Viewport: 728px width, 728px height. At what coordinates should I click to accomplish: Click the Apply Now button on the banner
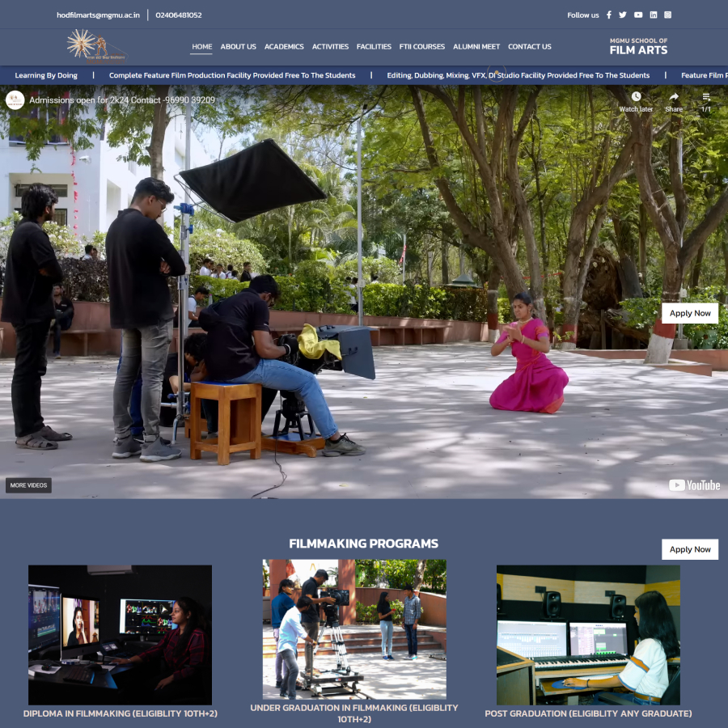pyautogui.click(x=690, y=313)
